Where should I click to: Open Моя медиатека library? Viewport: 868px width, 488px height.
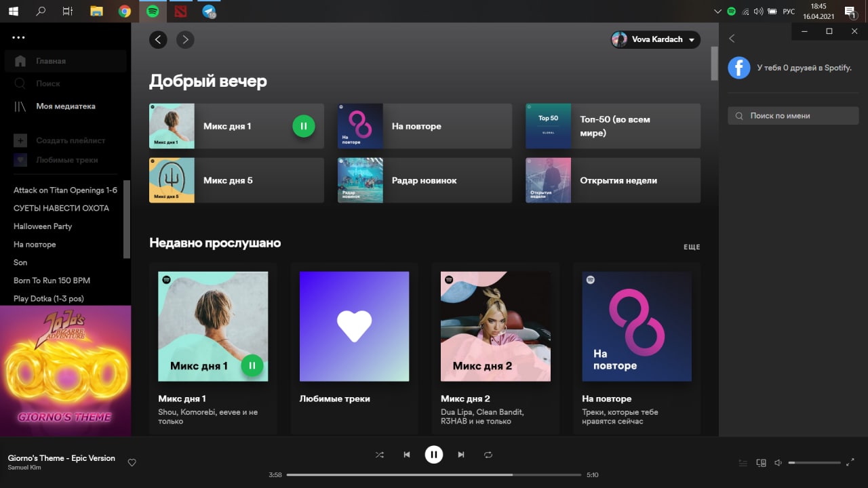pyautogui.click(x=66, y=106)
